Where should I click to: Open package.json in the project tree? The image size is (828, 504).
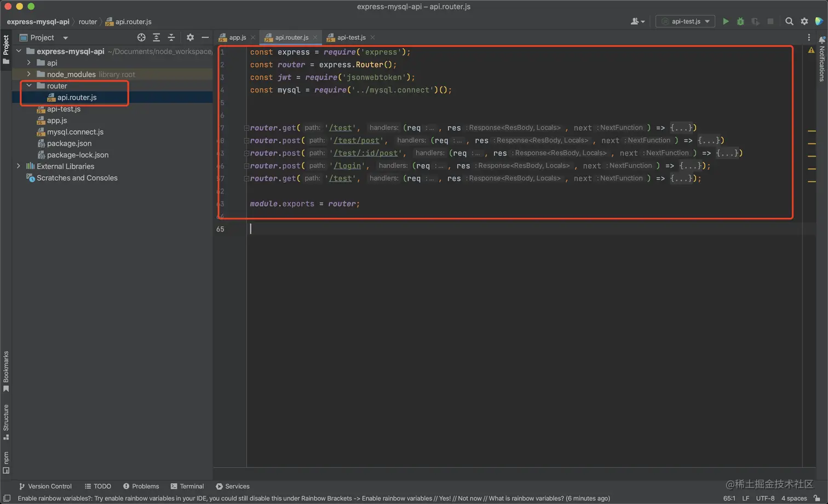[x=69, y=143]
